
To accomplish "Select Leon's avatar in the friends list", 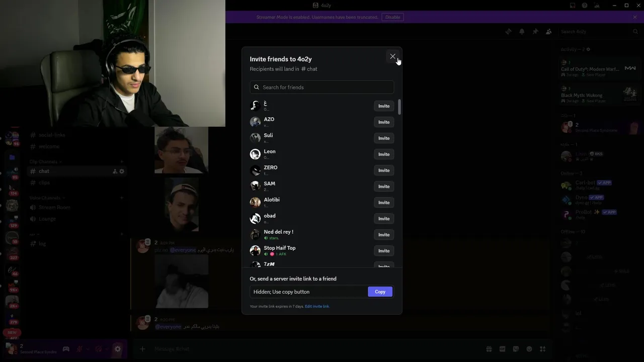I will pos(255,154).
